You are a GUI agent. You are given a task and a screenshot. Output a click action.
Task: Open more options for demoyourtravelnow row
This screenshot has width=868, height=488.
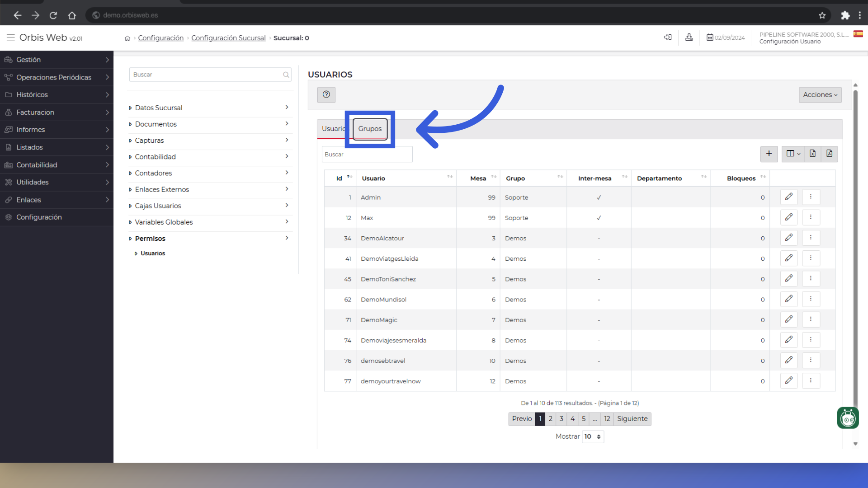(x=811, y=381)
